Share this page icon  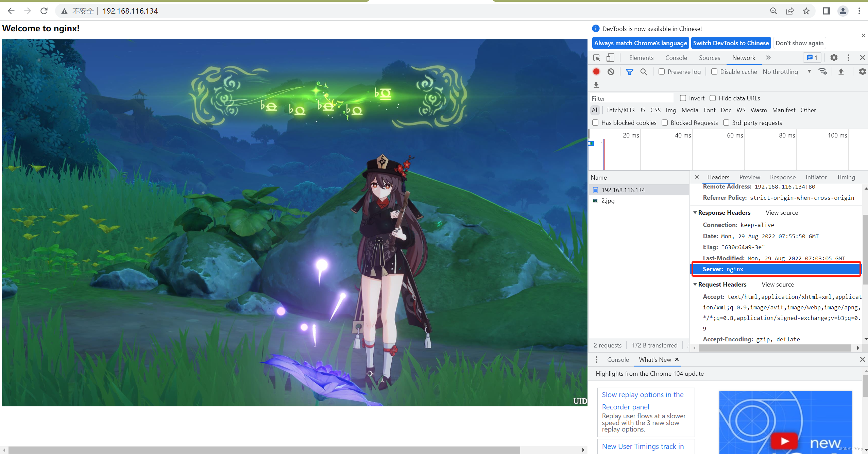click(x=790, y=11)
